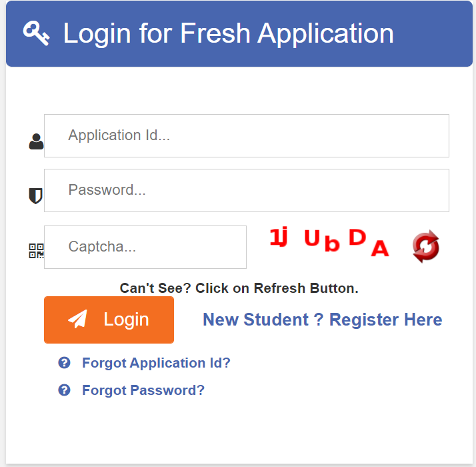Refresh the captcha with the red arrows icon
Image resolution: width=476 pixels, height=467 pixels.
425,246
